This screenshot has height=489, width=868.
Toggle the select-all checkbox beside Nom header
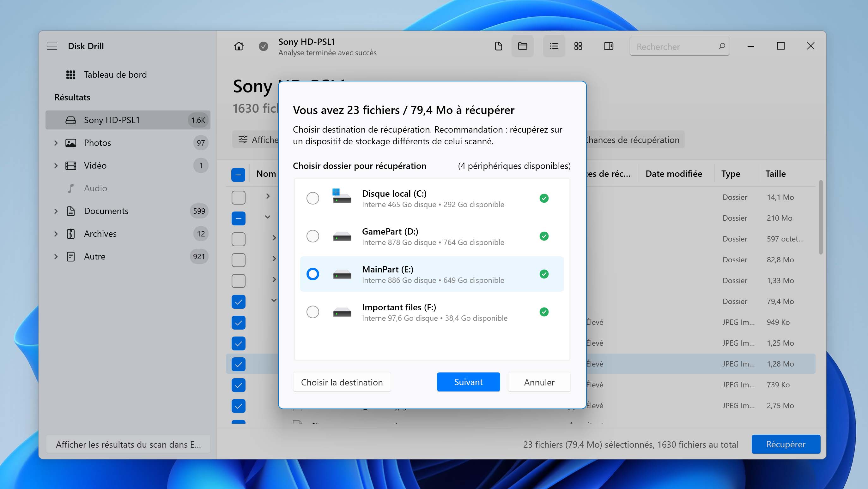coord(238,175)
